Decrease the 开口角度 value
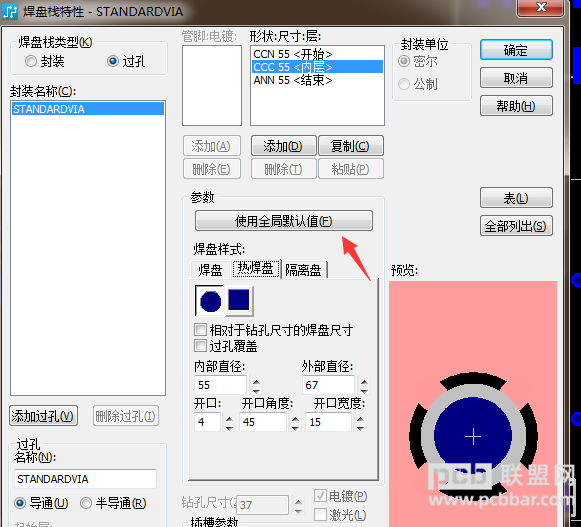Screen dimensions: 581x527 pos(295,427)
